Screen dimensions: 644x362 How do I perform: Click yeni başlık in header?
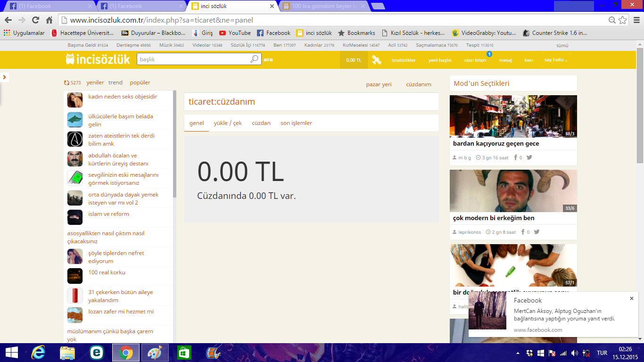click(x=440, y=60)
